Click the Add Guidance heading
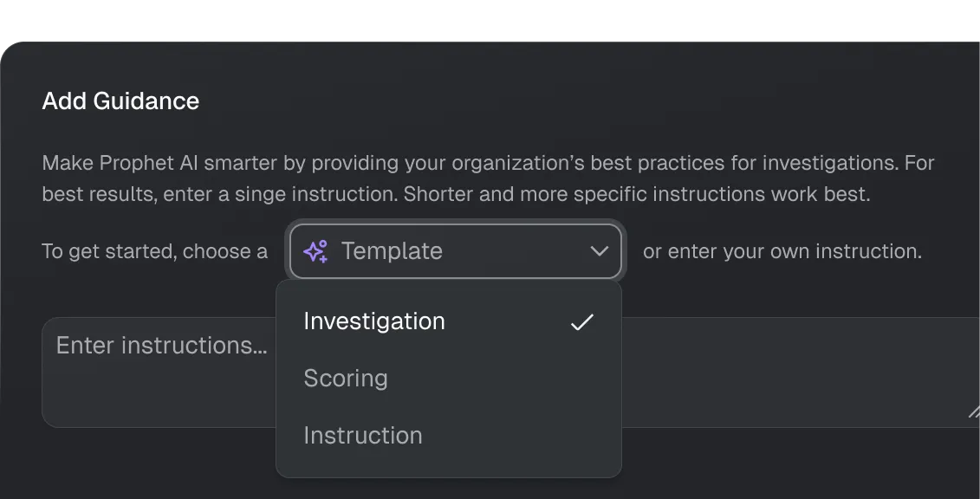This screenshot has width=980, height=499. tap(120, 101)
